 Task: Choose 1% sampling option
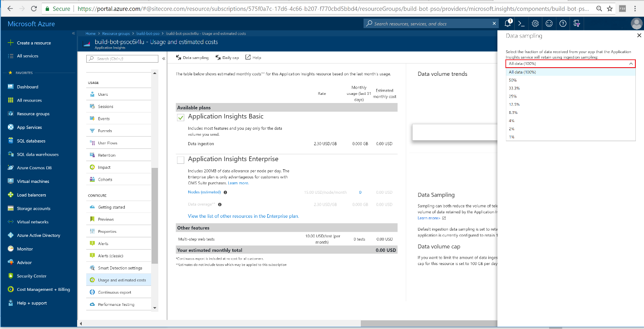[570, 137]
